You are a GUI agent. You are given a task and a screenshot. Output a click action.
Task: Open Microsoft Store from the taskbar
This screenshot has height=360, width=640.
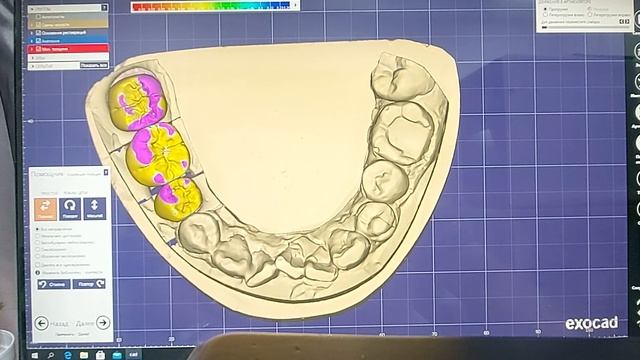(100, 355)
